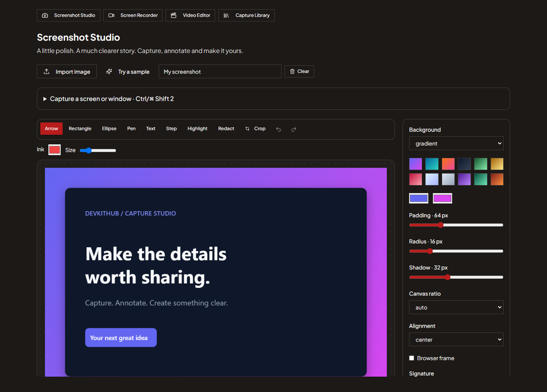Click Import image button
Viewport: 547px width, 392px height.
67,71
